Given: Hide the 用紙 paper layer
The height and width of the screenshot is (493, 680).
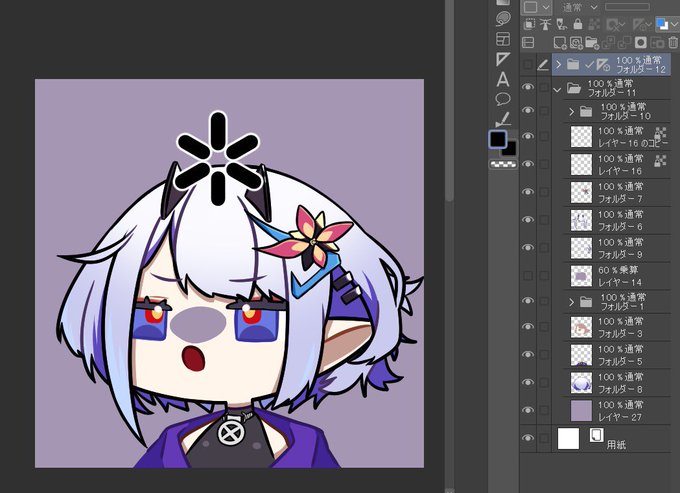Looking at the screenshot, I should point(528,438).
